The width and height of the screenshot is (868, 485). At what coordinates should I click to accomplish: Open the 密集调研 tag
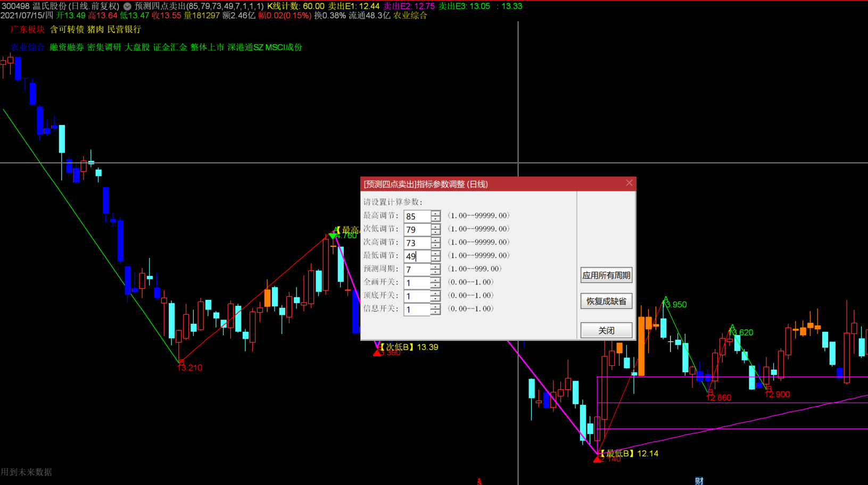pos(104,47)
